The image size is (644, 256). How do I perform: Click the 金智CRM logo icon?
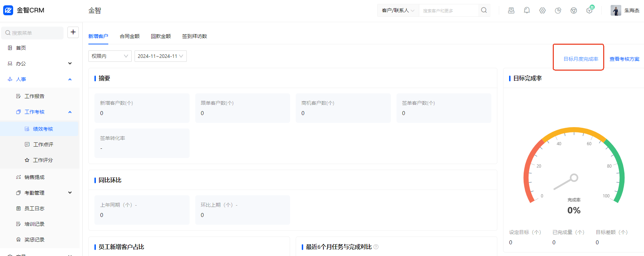point(8,10)
